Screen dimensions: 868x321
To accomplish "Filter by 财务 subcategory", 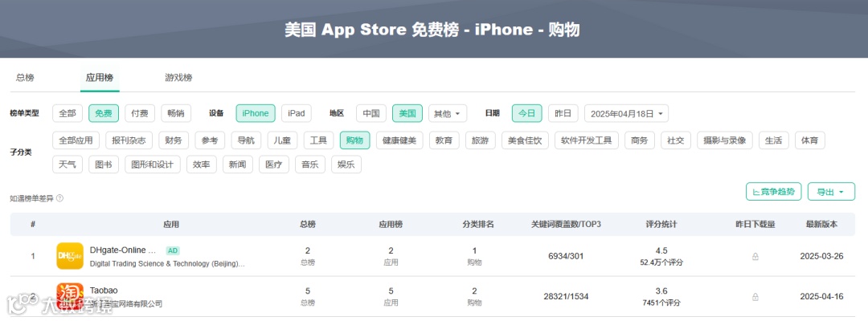I will [x=174, y=140].
